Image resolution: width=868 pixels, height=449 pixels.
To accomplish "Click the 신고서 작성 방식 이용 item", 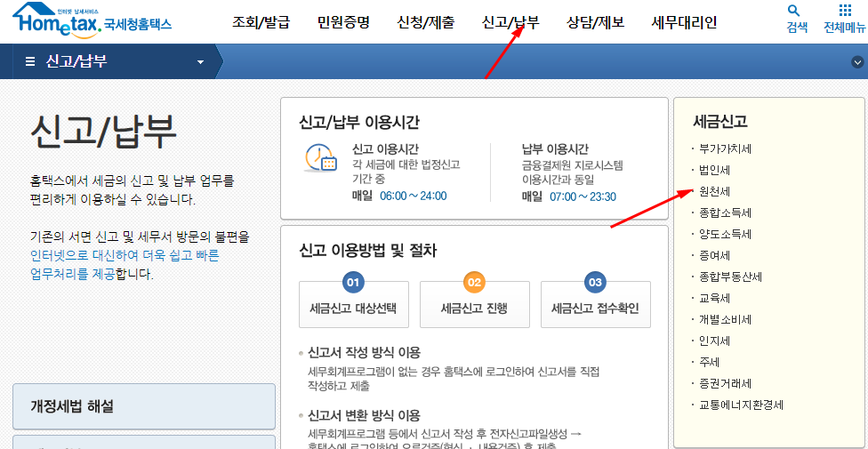I will 365,352.
